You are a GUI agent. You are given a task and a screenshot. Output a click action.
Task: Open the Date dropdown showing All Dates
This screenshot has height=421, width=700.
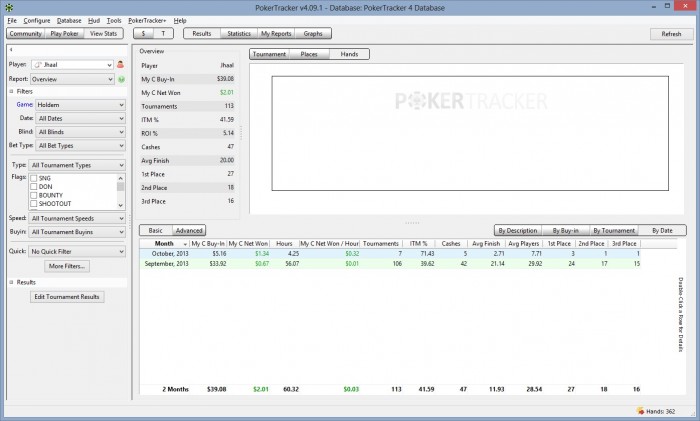tap(80, 118)
